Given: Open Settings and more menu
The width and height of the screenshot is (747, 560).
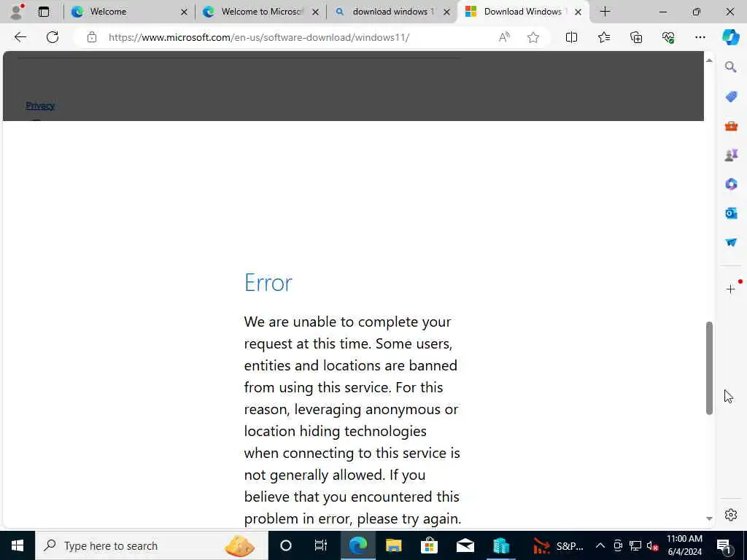Looking at the screenshot, I should point(700,37).
